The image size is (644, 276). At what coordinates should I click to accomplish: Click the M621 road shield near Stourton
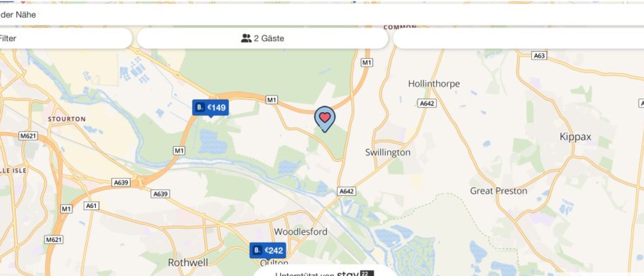[x=28, y=136]
